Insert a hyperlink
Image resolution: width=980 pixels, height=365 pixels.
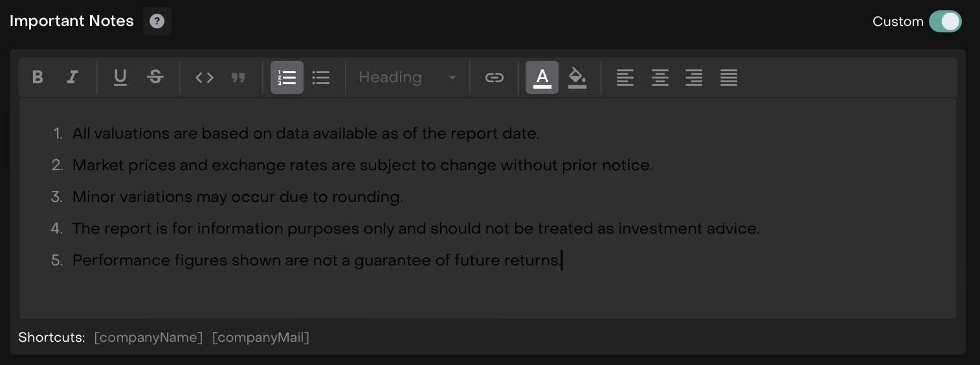tap(495, 78)
